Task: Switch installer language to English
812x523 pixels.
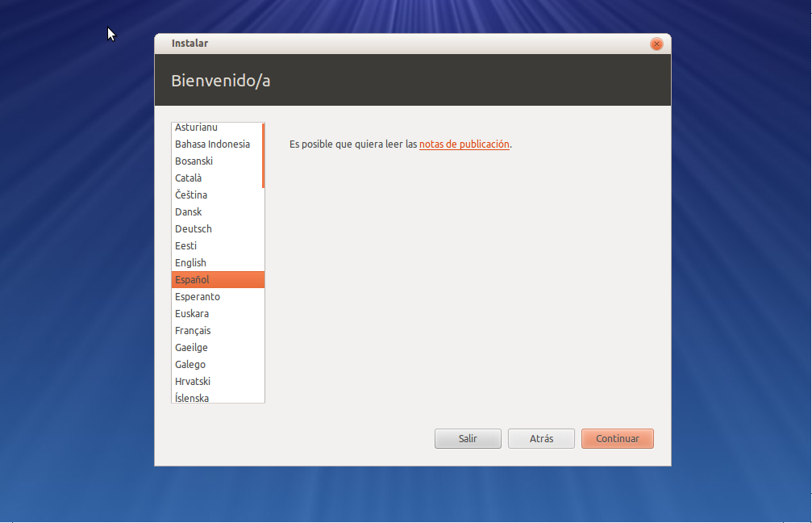Action: [190, 263]
